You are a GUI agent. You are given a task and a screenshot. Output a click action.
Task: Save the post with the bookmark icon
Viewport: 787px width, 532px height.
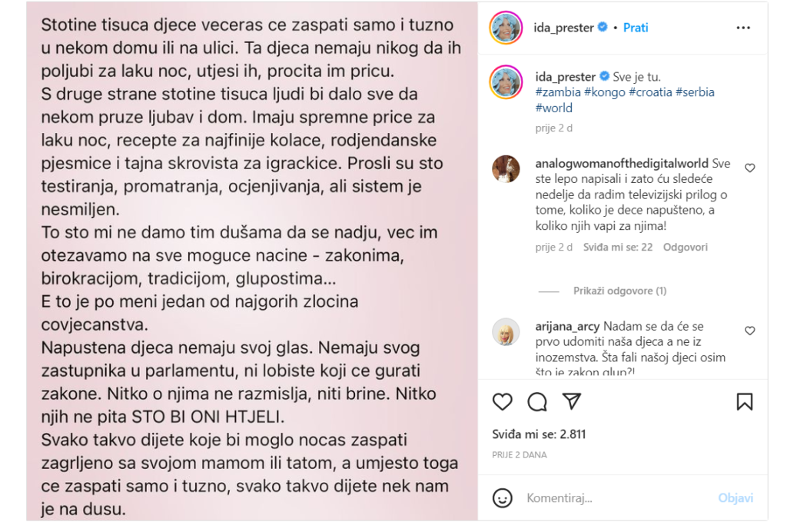pos(744,401)
